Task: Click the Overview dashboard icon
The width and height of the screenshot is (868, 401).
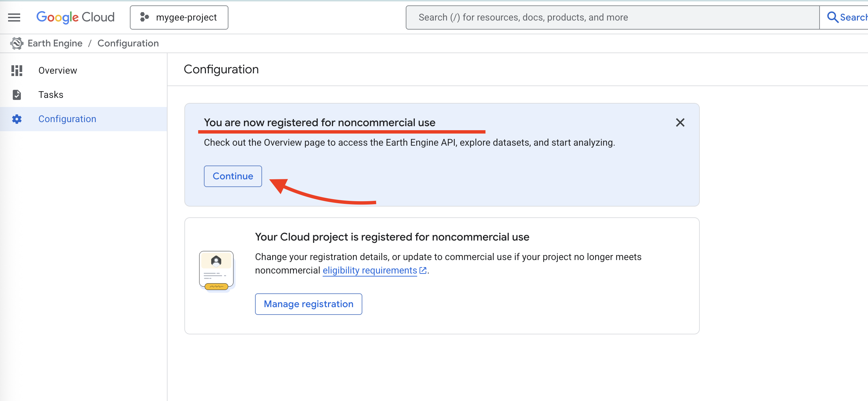Action: point(16,70)
